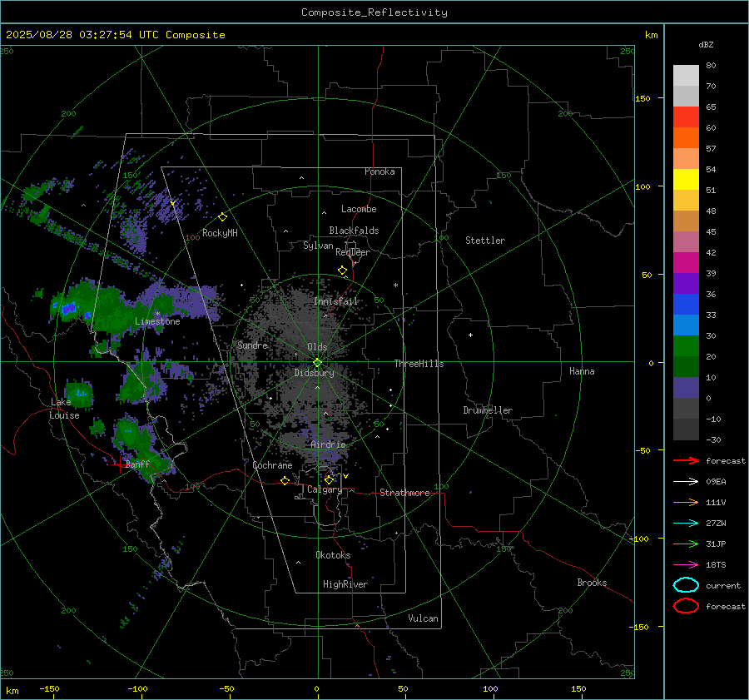
Task: Select the red forecast ellipse legend icon
Action: (686, 606)
